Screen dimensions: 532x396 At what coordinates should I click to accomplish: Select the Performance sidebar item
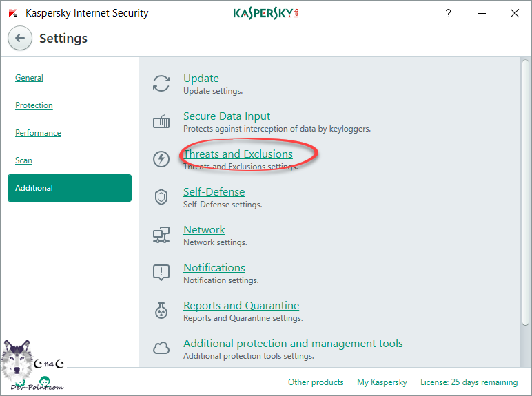38,133
